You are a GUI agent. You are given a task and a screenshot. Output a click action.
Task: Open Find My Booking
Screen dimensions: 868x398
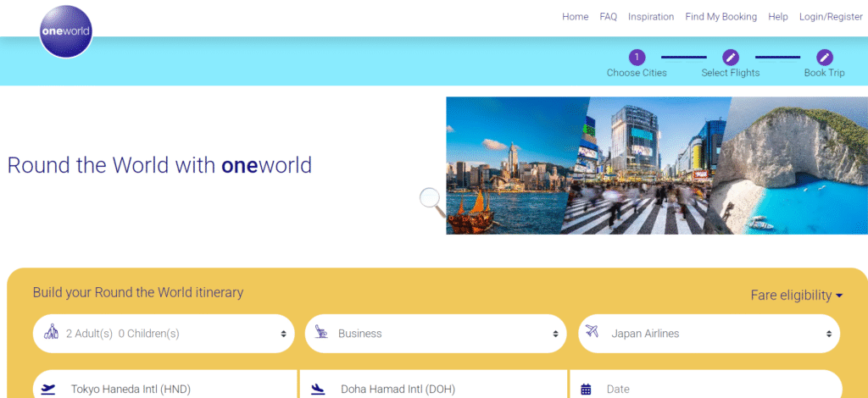[721, 17]
